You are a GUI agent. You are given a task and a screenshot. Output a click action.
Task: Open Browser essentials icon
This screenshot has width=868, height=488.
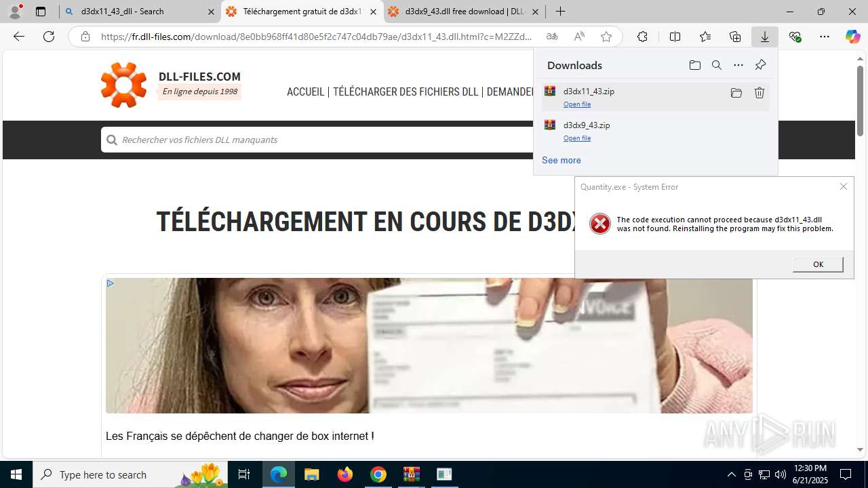(795, 37)
